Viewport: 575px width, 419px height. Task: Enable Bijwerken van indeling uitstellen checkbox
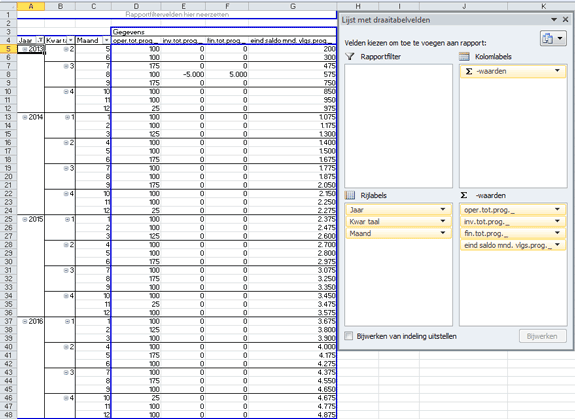click(349, 336)
